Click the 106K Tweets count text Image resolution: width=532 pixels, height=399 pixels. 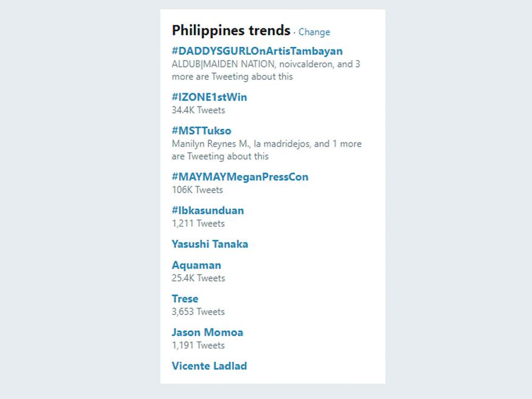tap(197, 190)
